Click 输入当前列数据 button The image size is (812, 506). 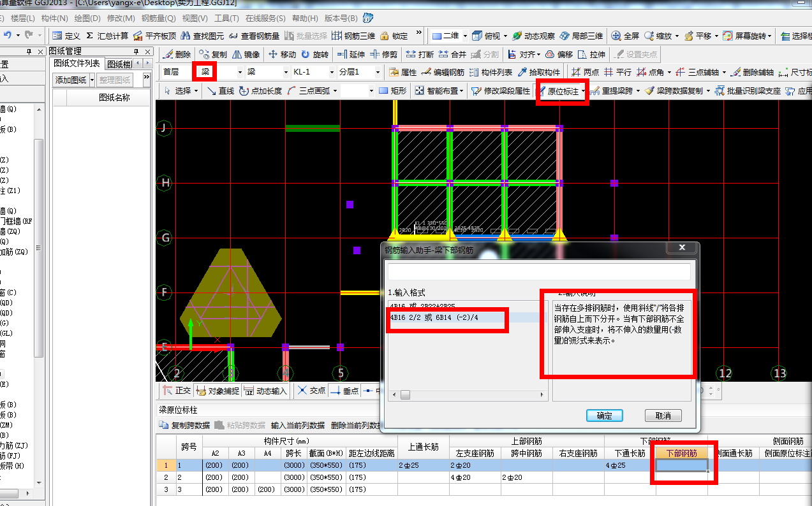click(297, 425)
